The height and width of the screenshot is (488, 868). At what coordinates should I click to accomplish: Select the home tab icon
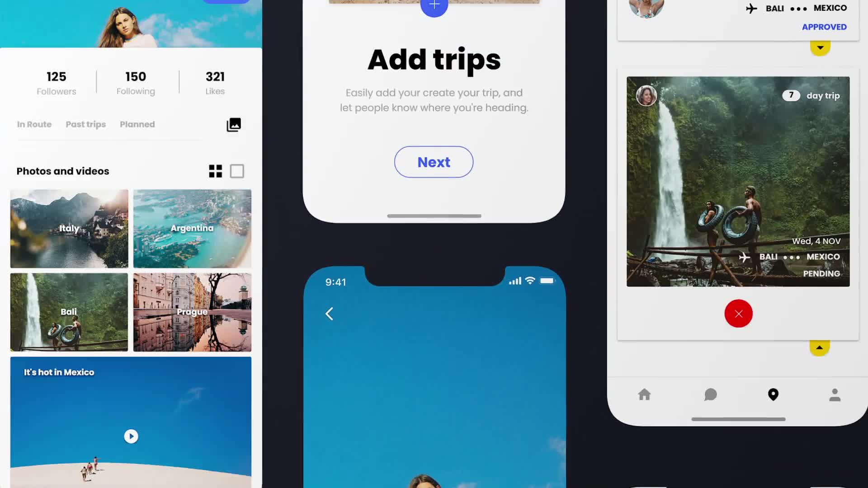pos(644,394)
